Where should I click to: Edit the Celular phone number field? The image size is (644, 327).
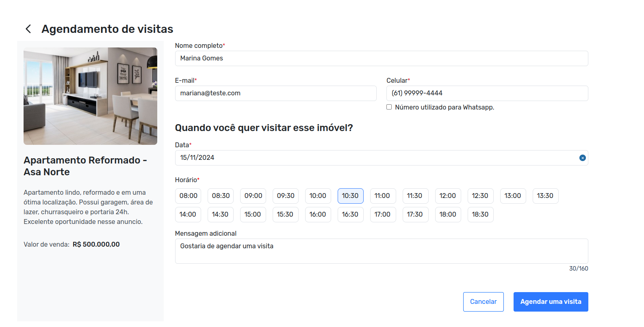click(x=487, y=93)
